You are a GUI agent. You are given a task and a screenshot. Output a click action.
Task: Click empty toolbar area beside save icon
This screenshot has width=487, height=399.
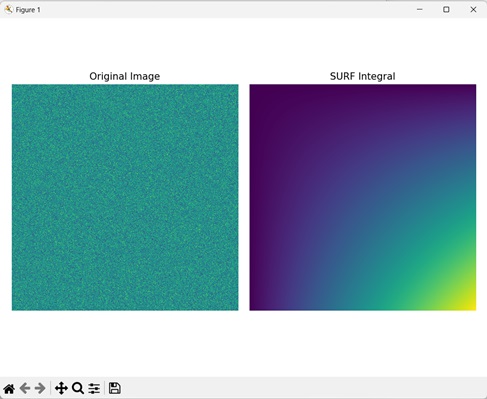300,388
